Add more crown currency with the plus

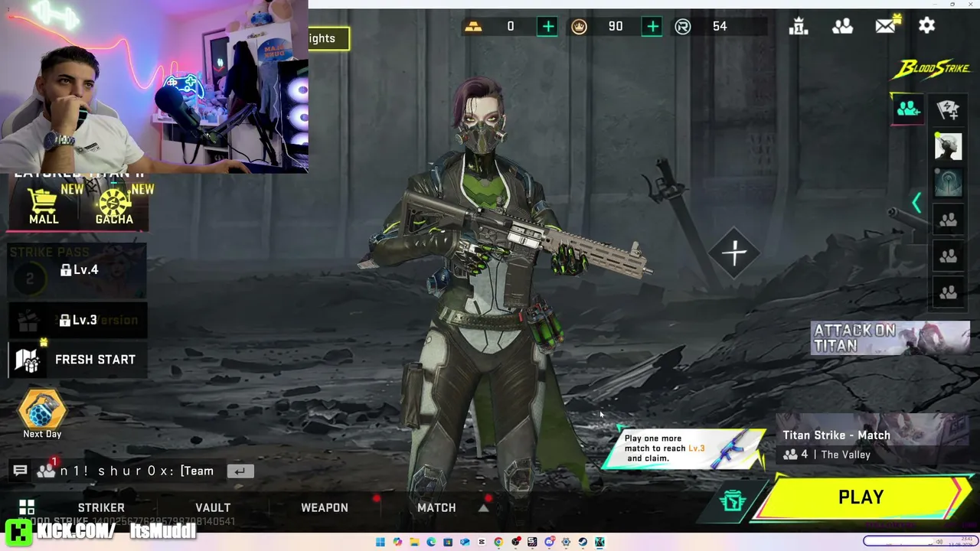coord(652,26)
